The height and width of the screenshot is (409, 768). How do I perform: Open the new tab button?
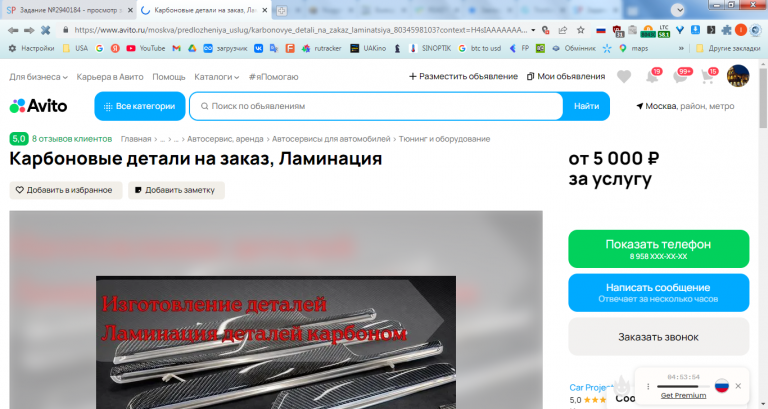[x=281, y=10]
